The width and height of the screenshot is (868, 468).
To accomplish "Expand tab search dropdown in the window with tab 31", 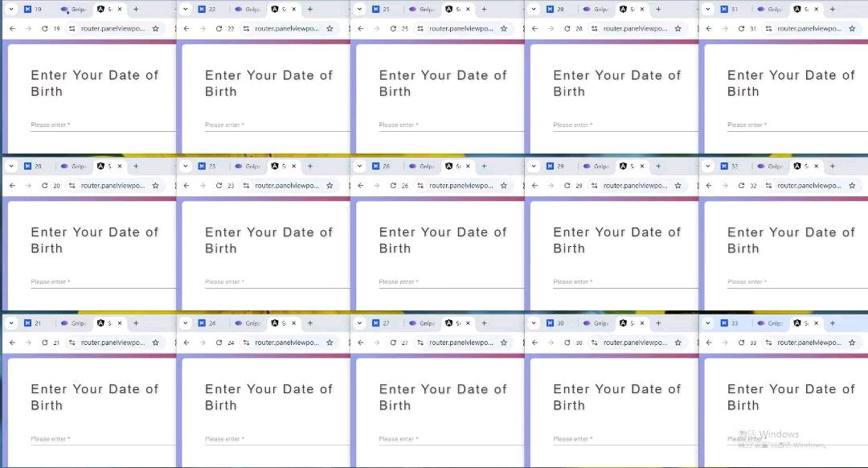I will pos(708,10).
